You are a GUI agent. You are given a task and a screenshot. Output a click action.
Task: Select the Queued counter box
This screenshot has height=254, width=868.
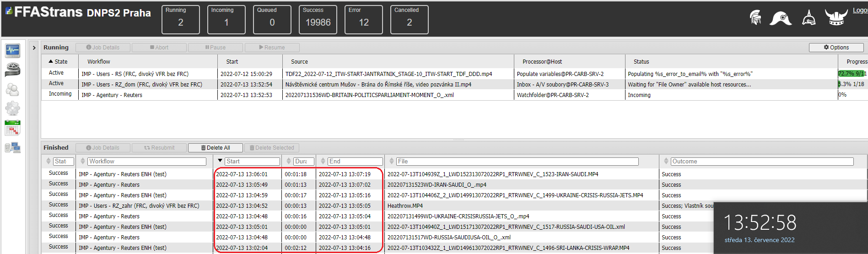tap(272, 20)
